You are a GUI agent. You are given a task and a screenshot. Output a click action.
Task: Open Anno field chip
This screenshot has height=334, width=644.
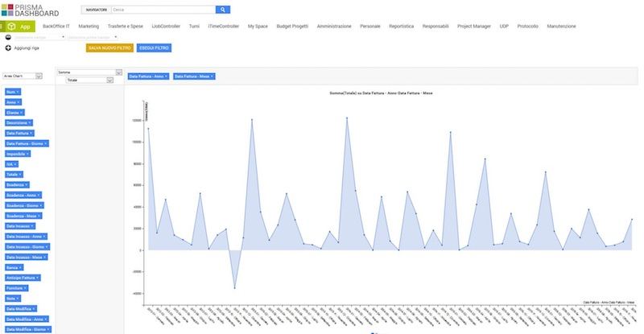coord(13,102)
